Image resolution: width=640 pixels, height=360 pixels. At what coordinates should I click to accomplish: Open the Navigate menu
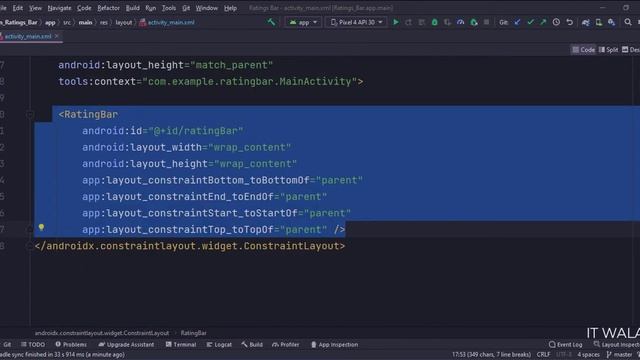pyautogui.click(x=59, y=8)
